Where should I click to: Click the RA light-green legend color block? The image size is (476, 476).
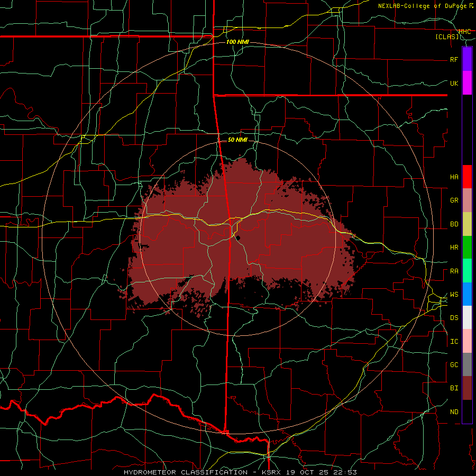pyautogui.click(x=467, y=271)
